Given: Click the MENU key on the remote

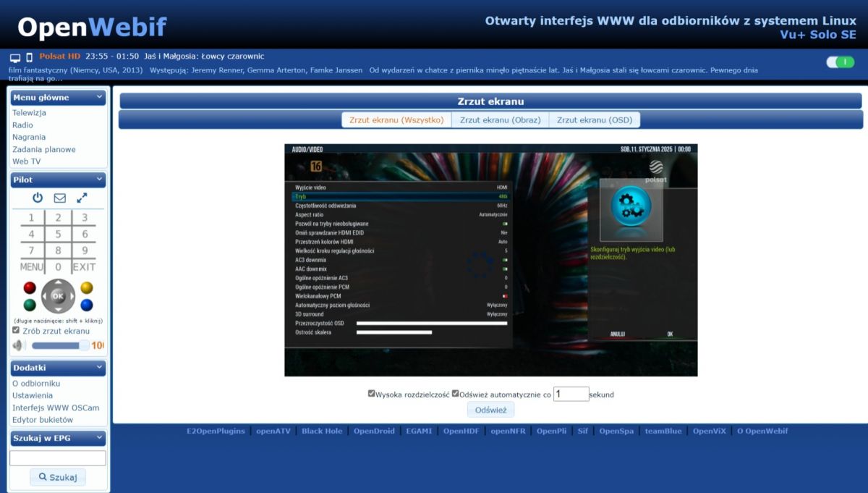Looking at the screenshot, I should click(x=31, y=267).
